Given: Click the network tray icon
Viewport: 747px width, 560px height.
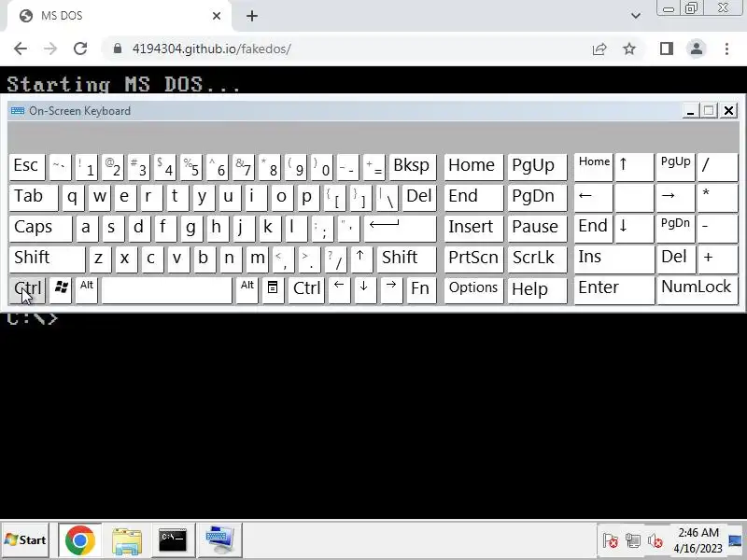Looking at the screenshot, I should (633, 541).
